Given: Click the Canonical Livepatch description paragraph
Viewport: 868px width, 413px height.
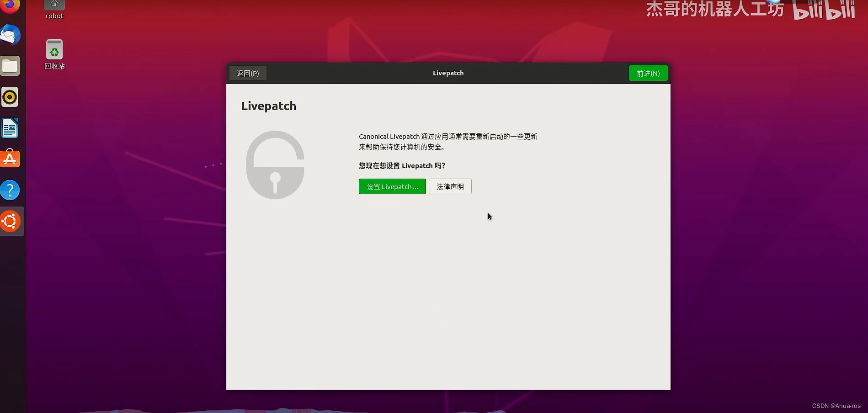Looking at the screenshot, I should coord(448,142).
